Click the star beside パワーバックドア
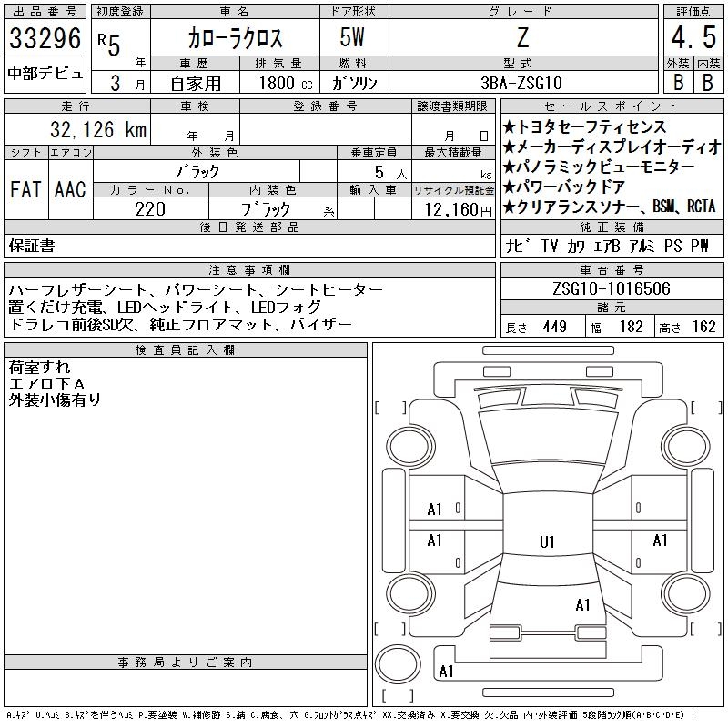Screen dimensions: 728x728 coord(510,187)
